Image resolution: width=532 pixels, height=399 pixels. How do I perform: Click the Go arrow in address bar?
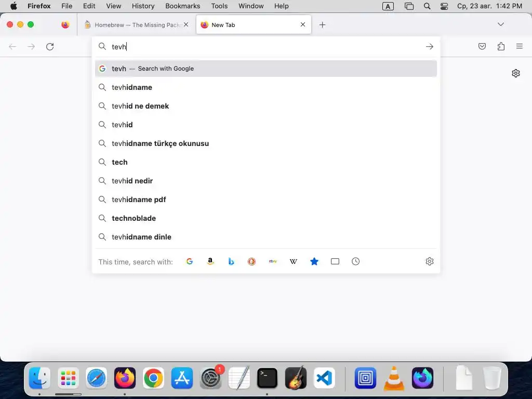coord(430,46)
